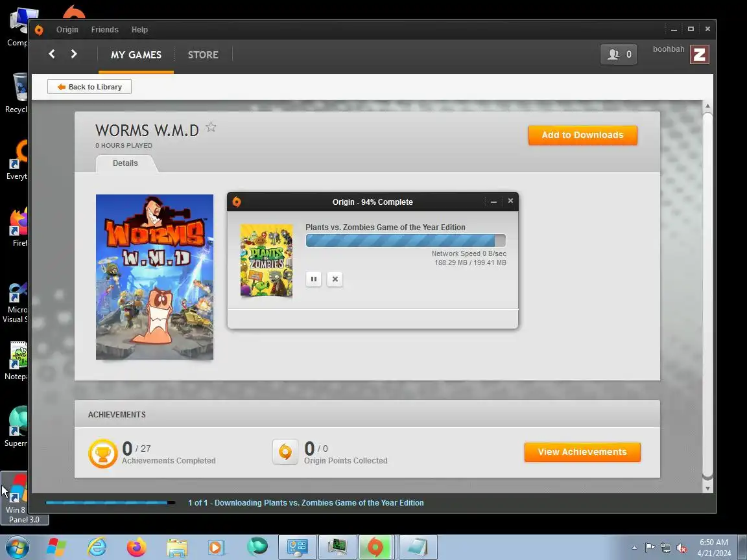This screenshot has height=560, width=747.
Task: Click the download progress bar in popup
Action: pyautogui.click(x=405, y=240)
